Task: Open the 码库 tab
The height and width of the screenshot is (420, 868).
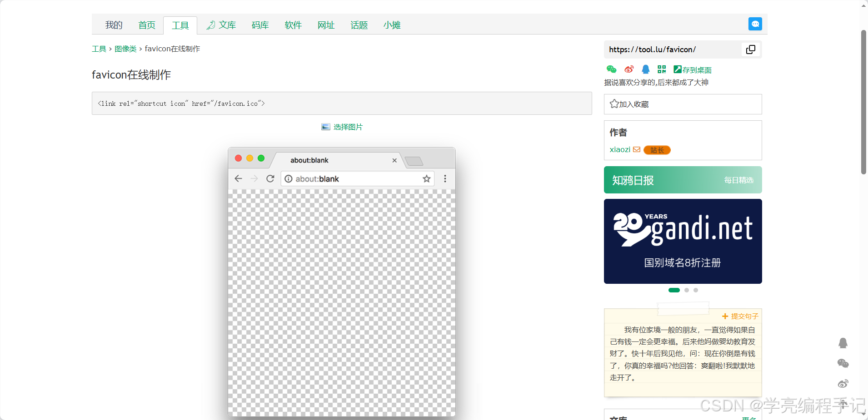Action: (260, 25)
